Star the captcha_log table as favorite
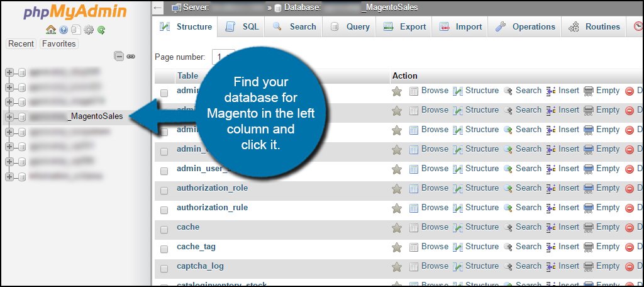644x287 pixels. [397, 267]
